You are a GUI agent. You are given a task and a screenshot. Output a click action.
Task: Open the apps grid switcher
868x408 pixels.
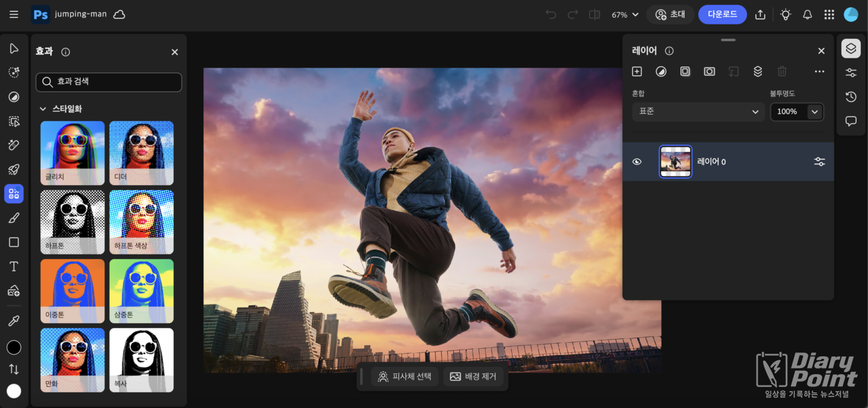829,14
